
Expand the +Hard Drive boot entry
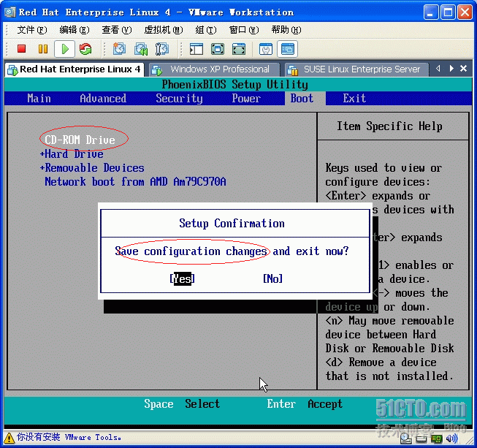point(72,153)
